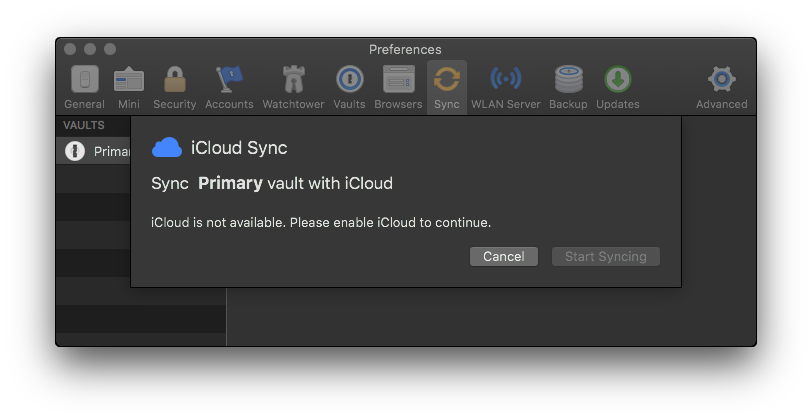Open the Updates preferences pane
The image size is (812, 420).
617,88
